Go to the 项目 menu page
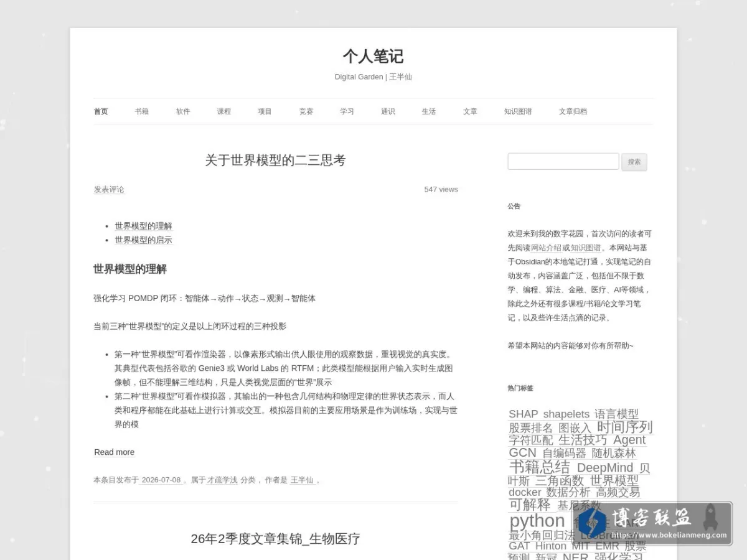The width and height of the screenshot is (747, 560). tap(265, 111)
